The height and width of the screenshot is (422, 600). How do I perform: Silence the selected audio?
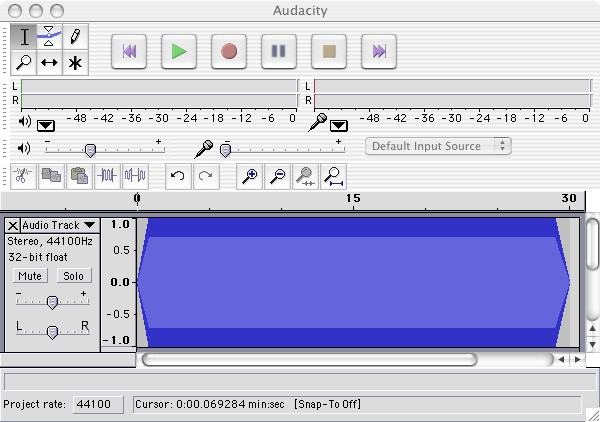pos(135,176)
